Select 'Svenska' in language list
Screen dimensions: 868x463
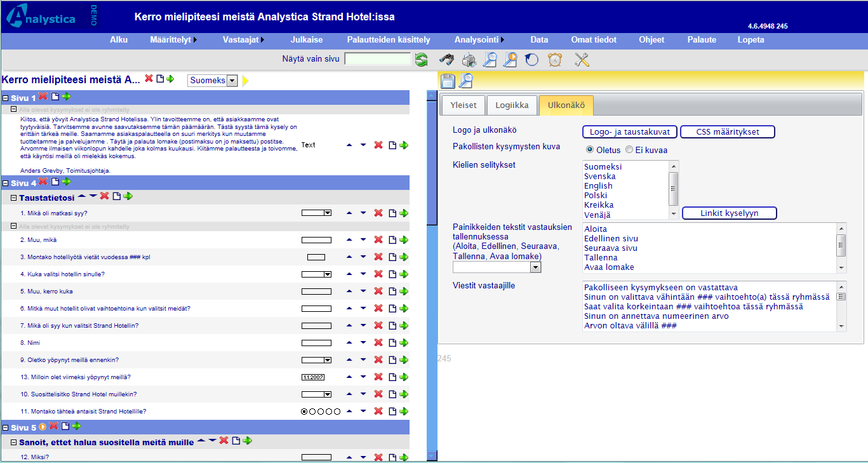point(599,176)
